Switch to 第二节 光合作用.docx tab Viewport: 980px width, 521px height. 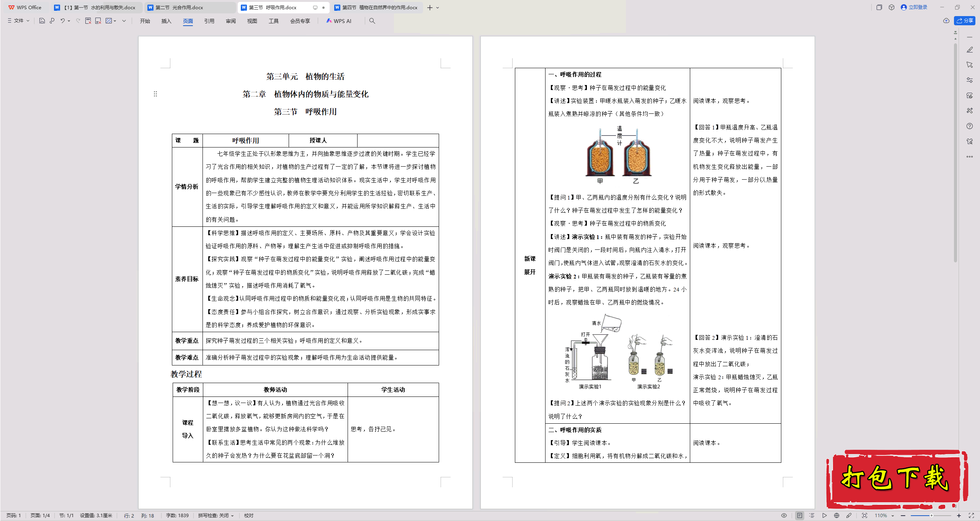click(189, 7)
